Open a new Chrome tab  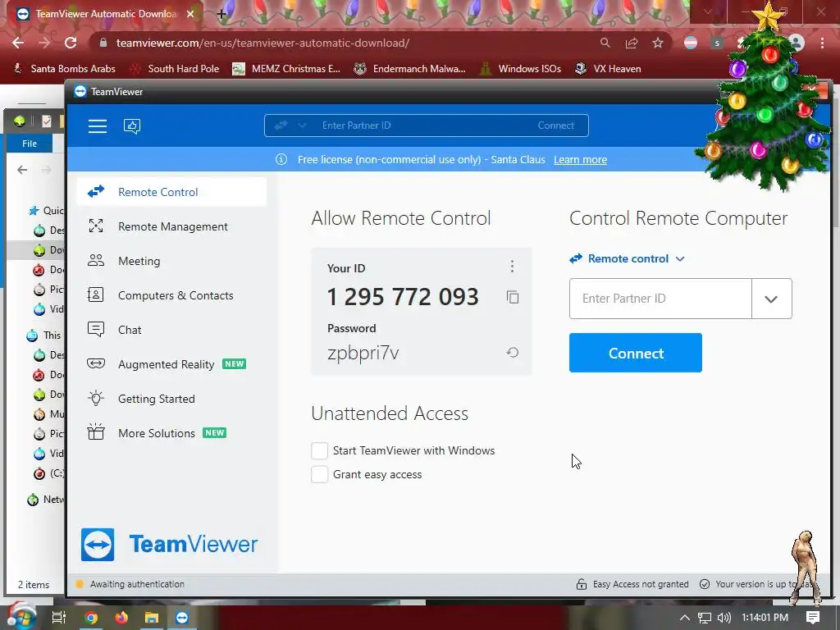click(x=221, y=14)
